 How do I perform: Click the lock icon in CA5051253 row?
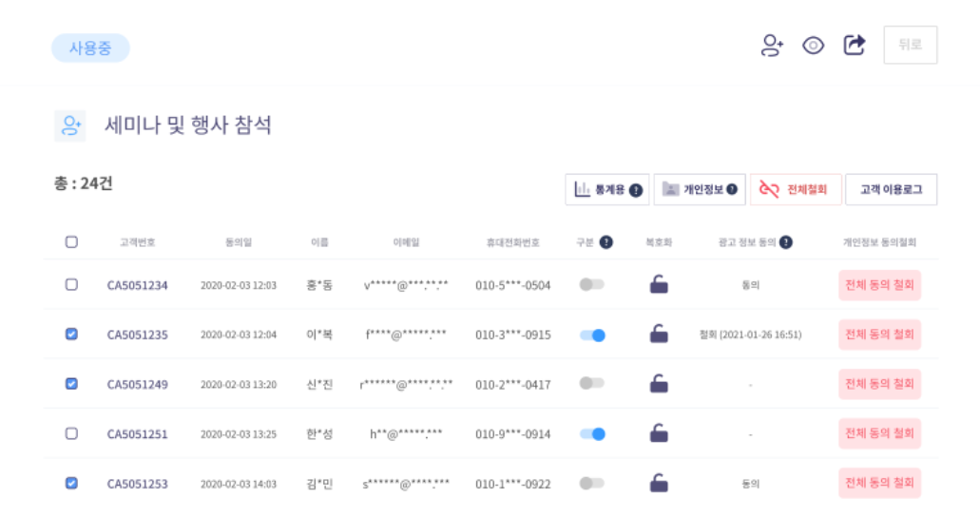659,483
